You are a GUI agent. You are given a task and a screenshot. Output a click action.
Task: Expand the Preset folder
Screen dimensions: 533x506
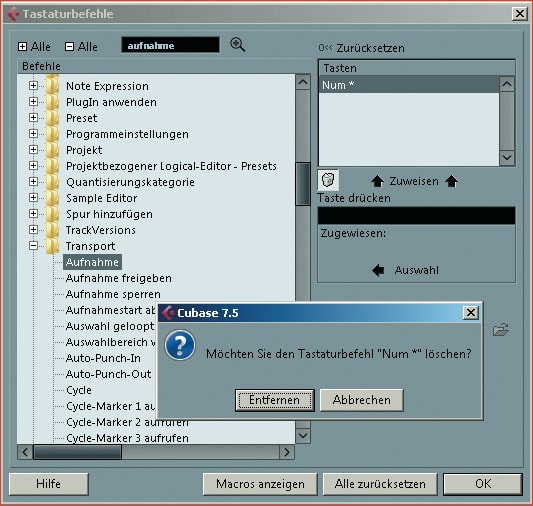coord(33,117)
